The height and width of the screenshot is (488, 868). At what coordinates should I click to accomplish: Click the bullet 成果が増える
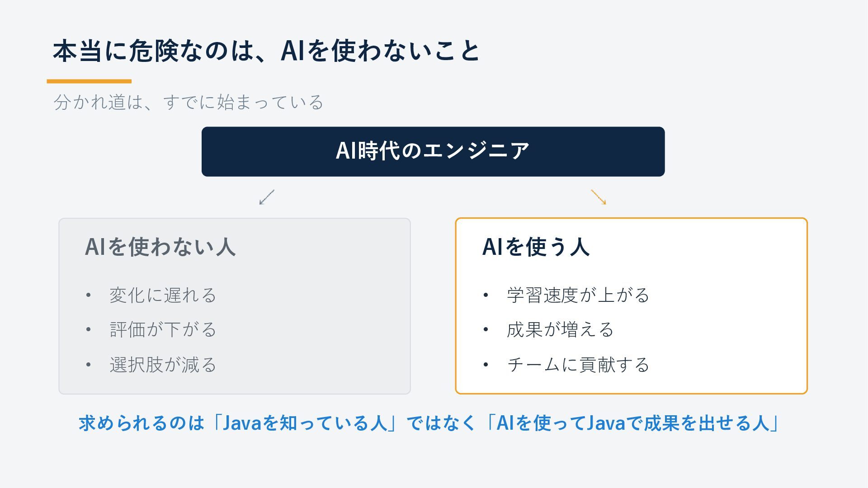560,329
